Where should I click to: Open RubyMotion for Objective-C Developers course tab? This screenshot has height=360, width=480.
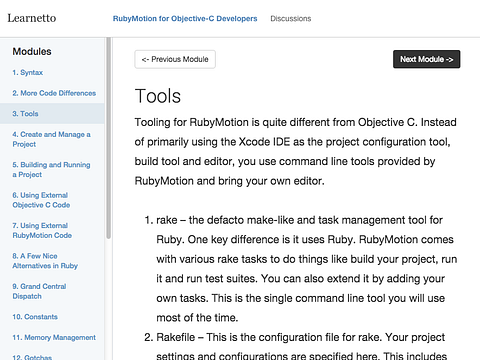click(x=185, y=19)
